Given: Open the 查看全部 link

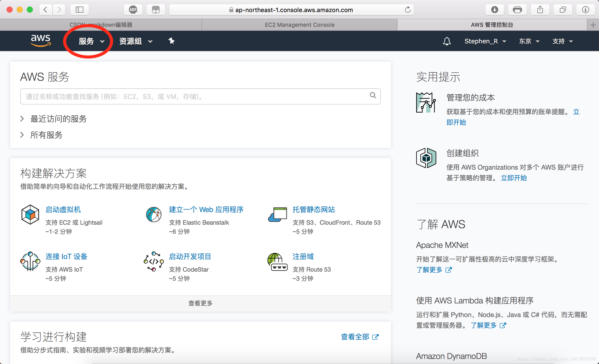Looking at the screenshot, I should pyautogui.click(x=360, y=337).
